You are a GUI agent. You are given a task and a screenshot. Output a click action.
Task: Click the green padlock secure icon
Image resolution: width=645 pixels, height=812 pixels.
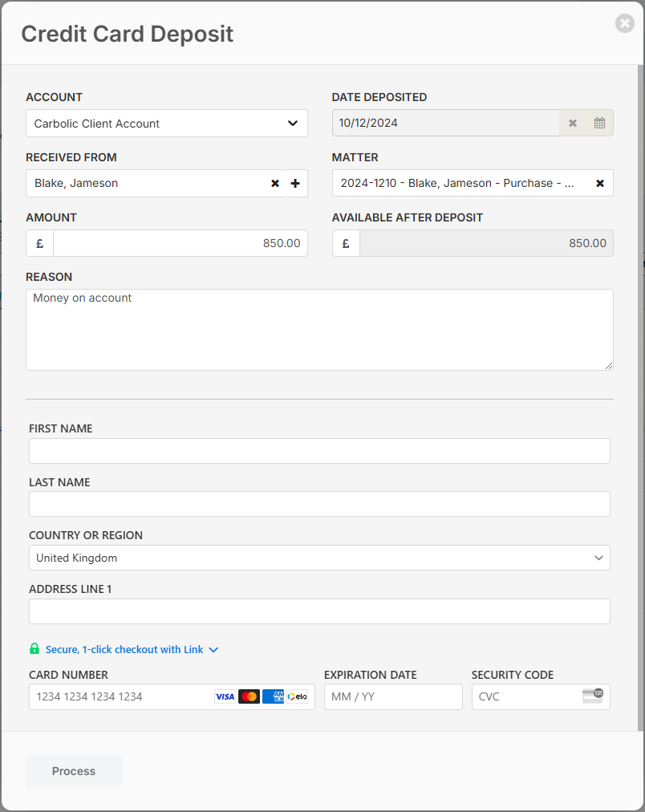pos(34,649)
